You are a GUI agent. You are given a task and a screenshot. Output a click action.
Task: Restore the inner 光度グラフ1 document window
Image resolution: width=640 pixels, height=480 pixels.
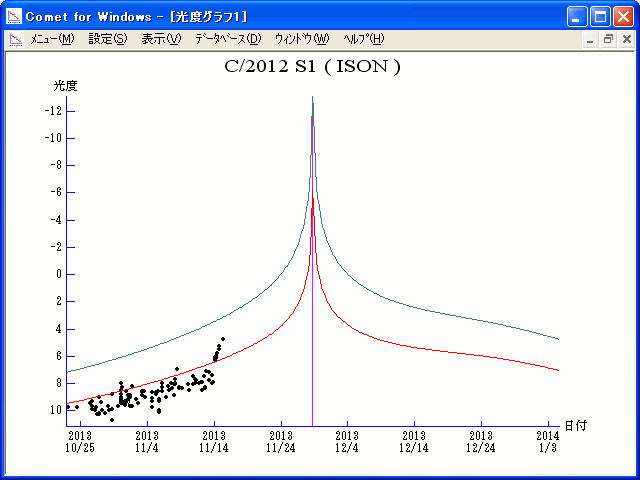(x=608, y=40)
